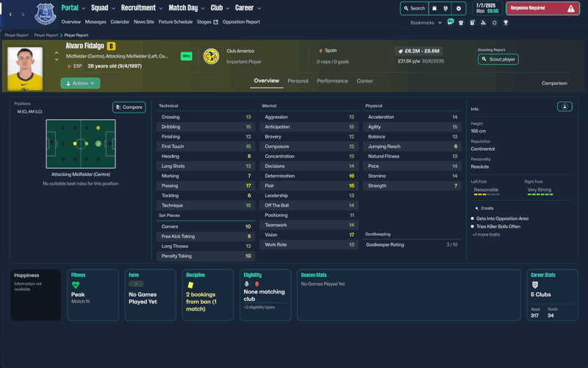
Task: Open the trophy bookmark icon
Action: [x=506, y=23]
